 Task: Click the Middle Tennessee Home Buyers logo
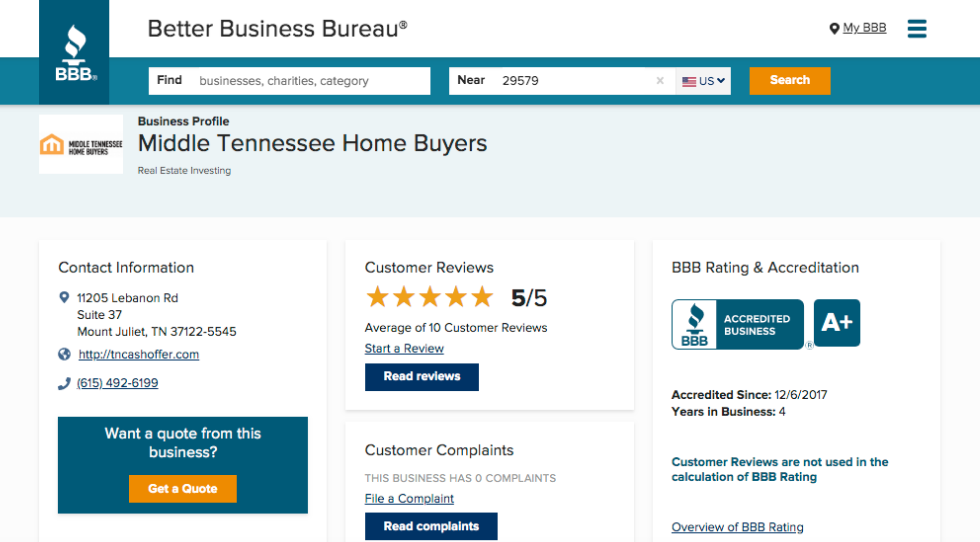[81, 144]
